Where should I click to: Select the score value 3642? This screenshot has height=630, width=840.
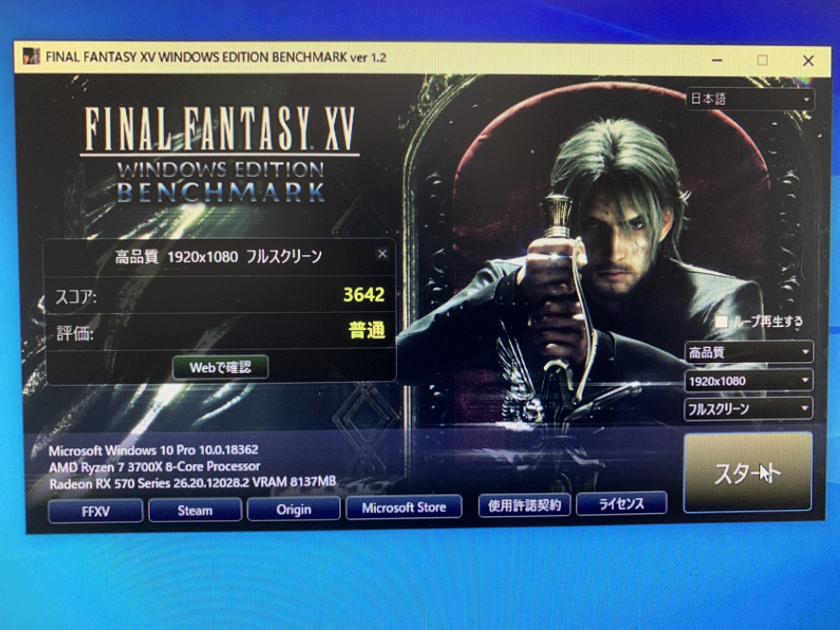point(364,294)
